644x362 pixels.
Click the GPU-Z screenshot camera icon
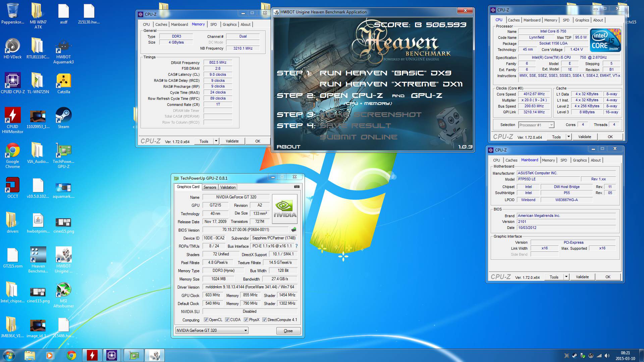coord(297,187)
